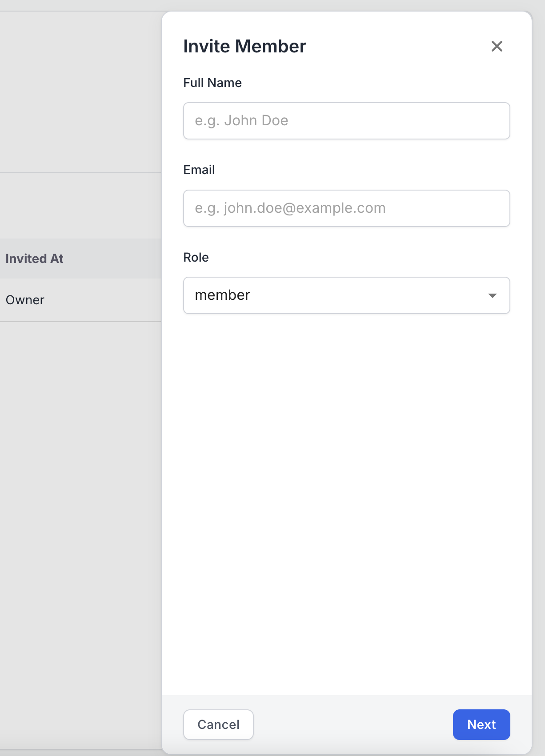This screenshot has width=545, height=756.
Task: Click the Invited At column header
Action: (35, 259)
